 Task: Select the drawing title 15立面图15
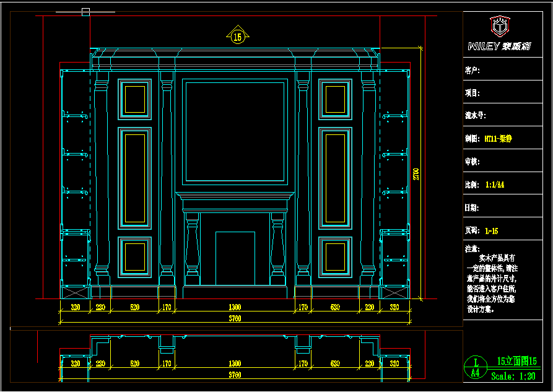tap(516, 361)
